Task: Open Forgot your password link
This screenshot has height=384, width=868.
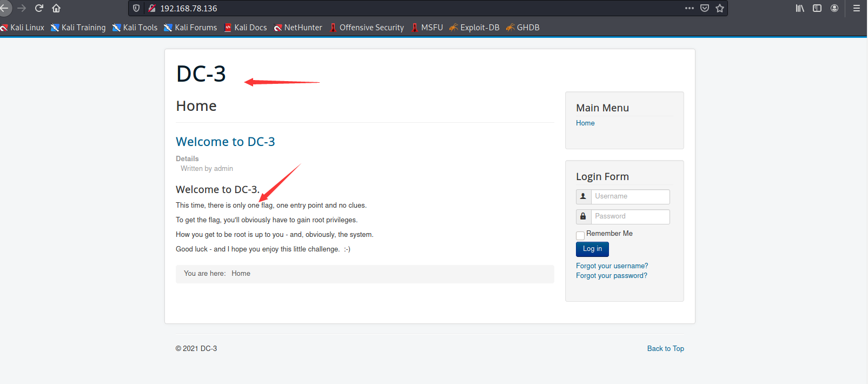Action: pyautogui.click(x=611, y=276)
